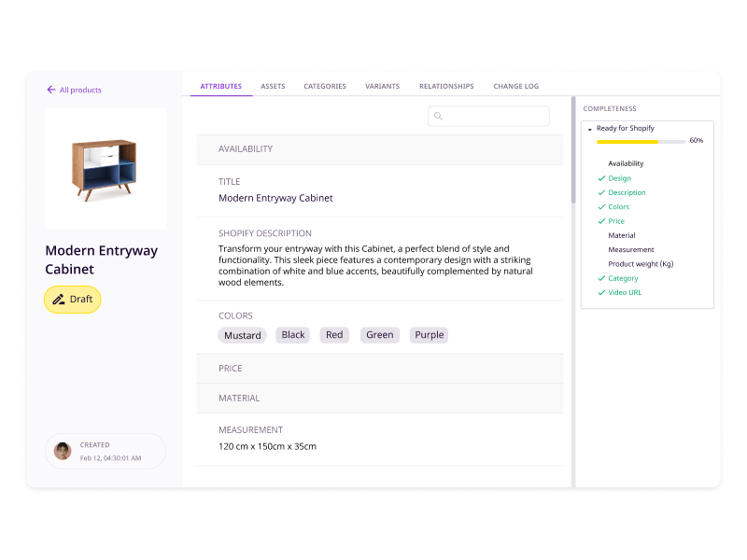Switch to the Variants tab

383,86
